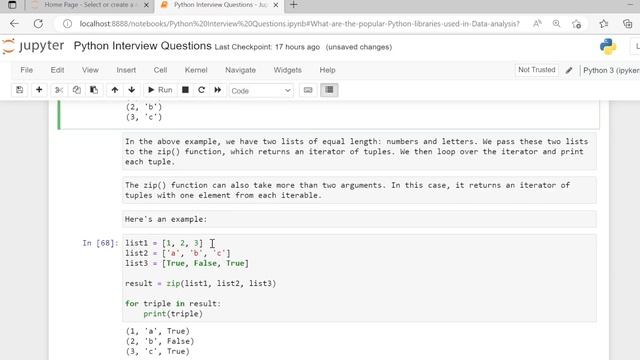Open browser favorites star icon
Image resolution: width=640 pixels, height=360 pixels.
[x=604, y=24]
